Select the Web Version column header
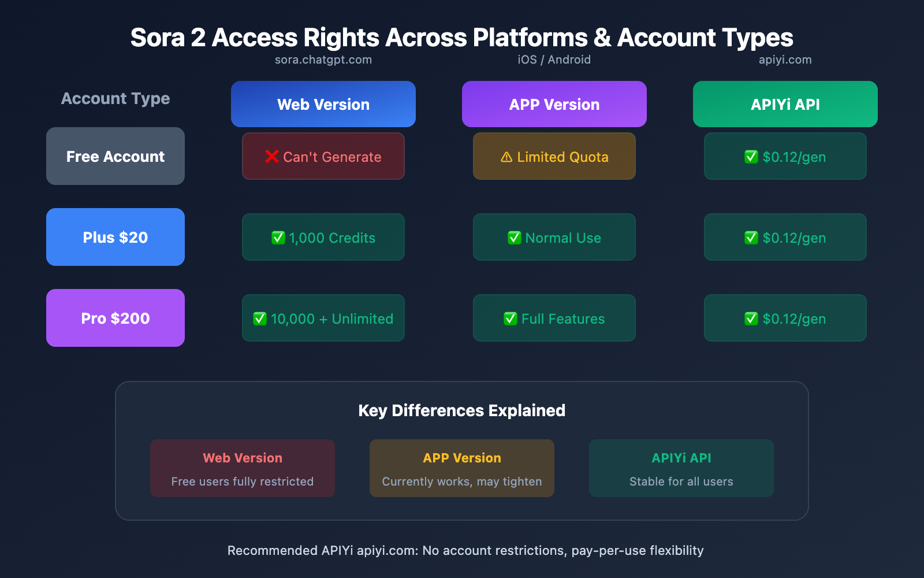 (323, 104)
